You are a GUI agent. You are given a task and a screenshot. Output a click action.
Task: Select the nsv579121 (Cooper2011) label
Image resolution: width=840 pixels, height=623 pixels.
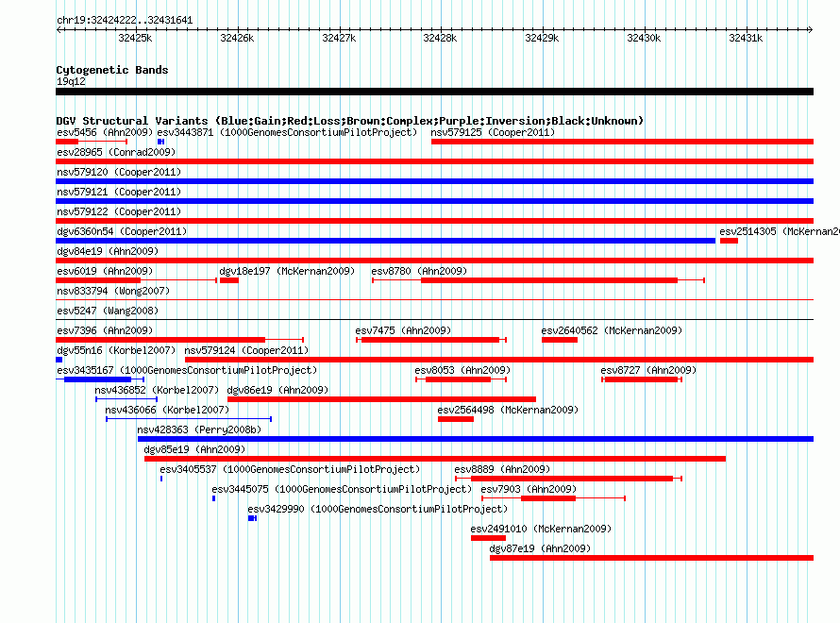(x=119, y=192)
